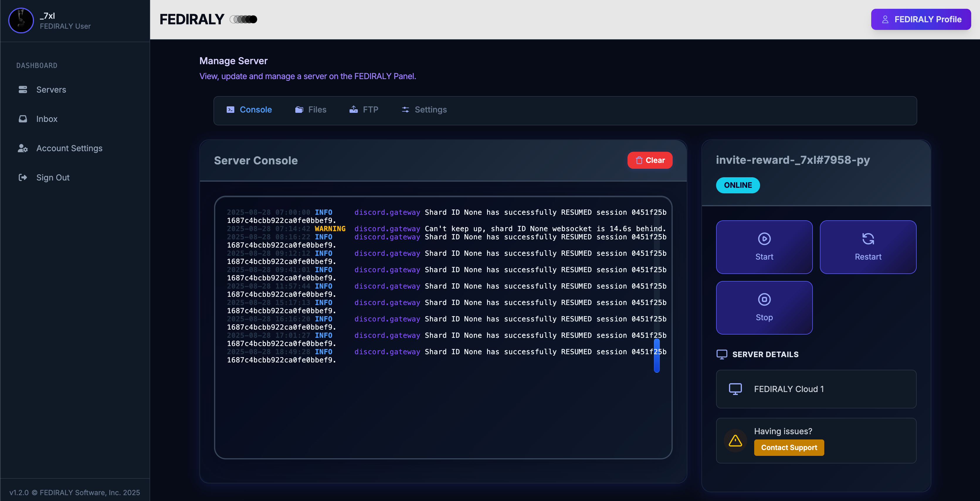980x501 pixels.
Task: Click the Account Settings user-gear icon
Action: tap(23, 148)
